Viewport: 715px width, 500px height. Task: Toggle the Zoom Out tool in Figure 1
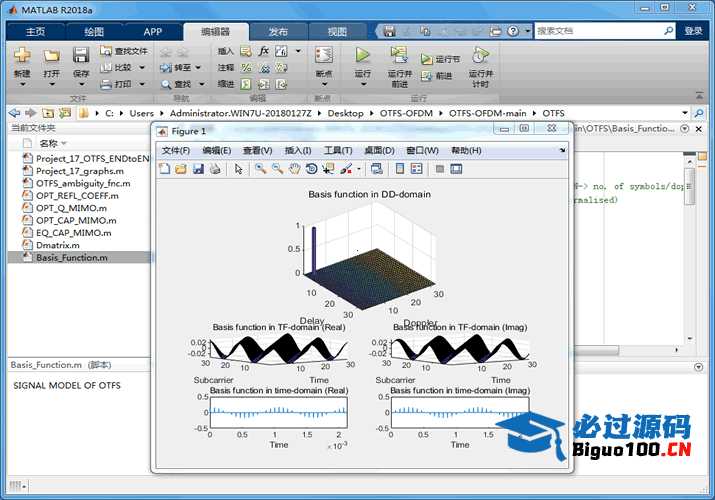pos(277,169)
